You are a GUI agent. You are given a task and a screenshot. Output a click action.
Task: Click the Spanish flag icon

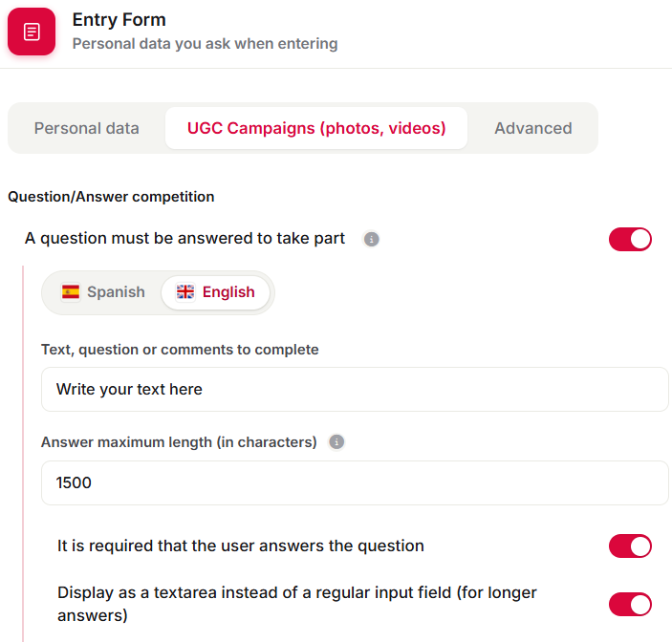(x=71, y=292)
